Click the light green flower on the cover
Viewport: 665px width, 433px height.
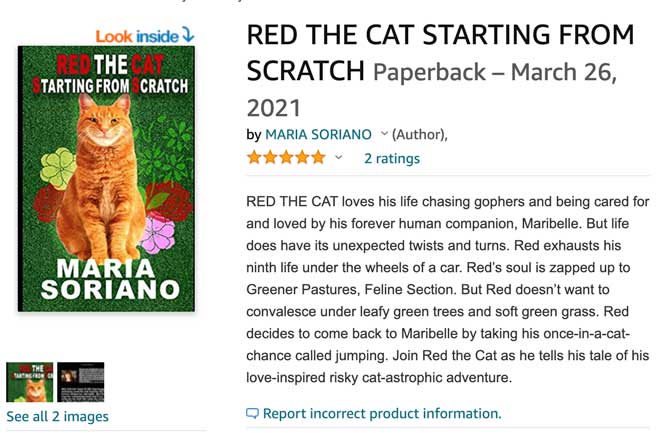[x=59, y=168]
